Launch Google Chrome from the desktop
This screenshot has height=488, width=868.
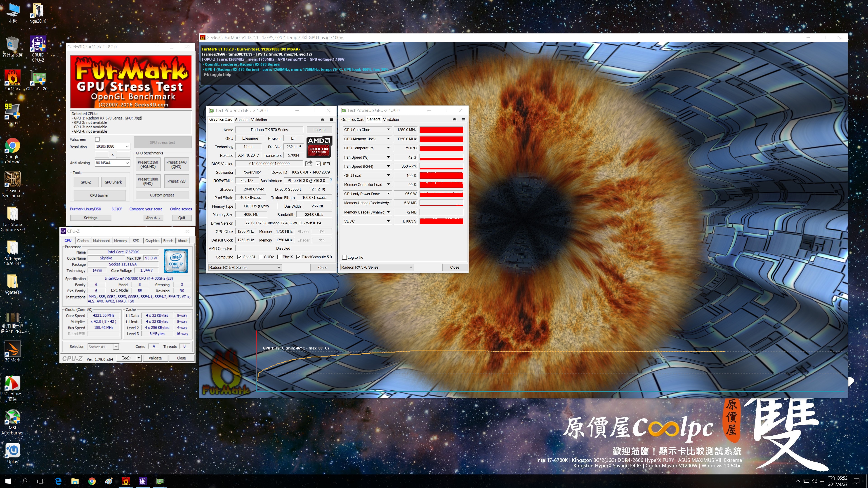(x=12, y=150)
